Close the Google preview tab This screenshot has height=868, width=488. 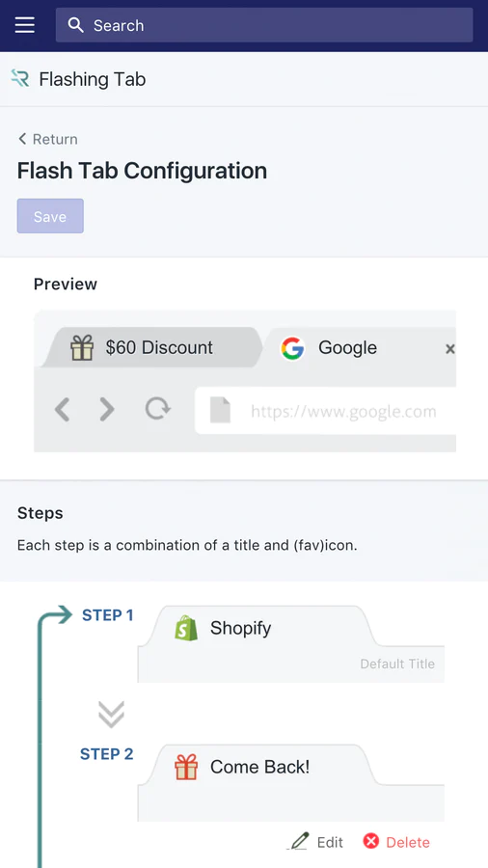[449, 349]
